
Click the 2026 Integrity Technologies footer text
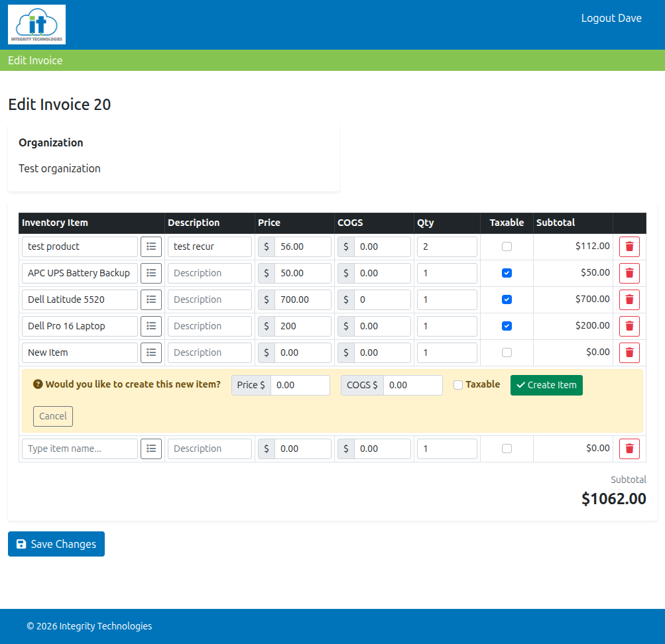point(90,626)
